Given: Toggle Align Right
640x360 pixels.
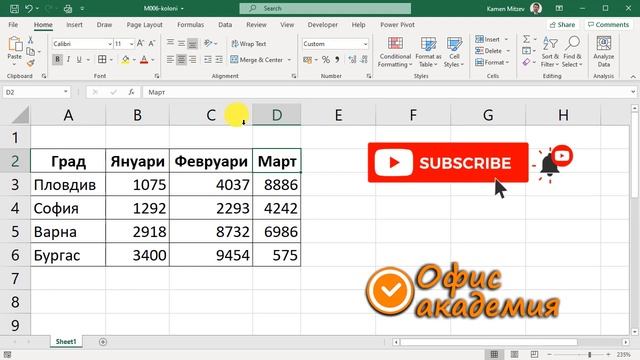Looking at the screenshot, I should (x=192, y=60).
